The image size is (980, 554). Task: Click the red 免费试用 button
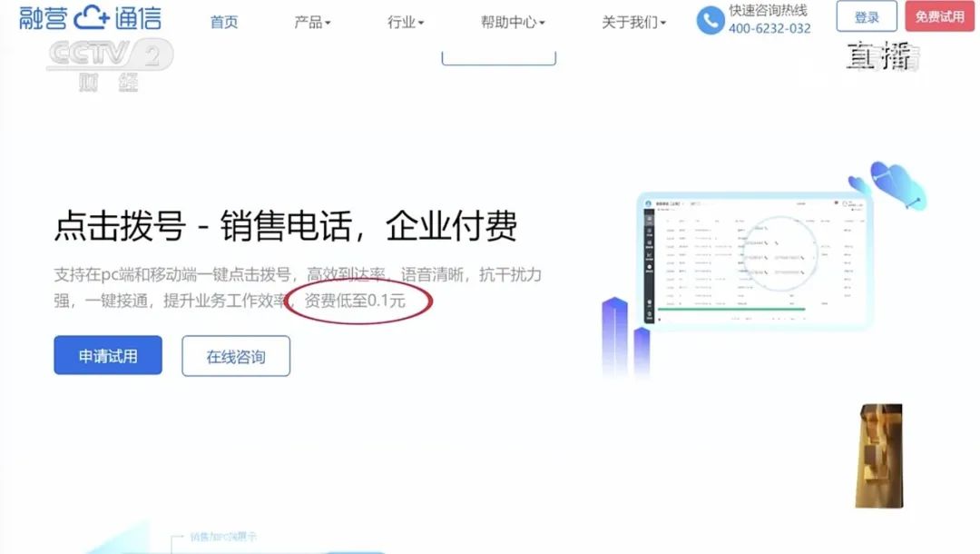click(x=939, y=16)
